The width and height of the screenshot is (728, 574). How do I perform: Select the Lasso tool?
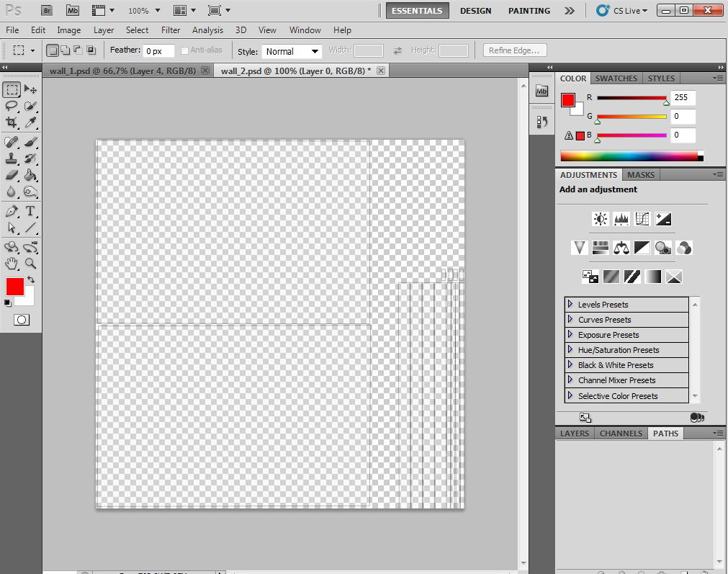[x=12, y=106]
